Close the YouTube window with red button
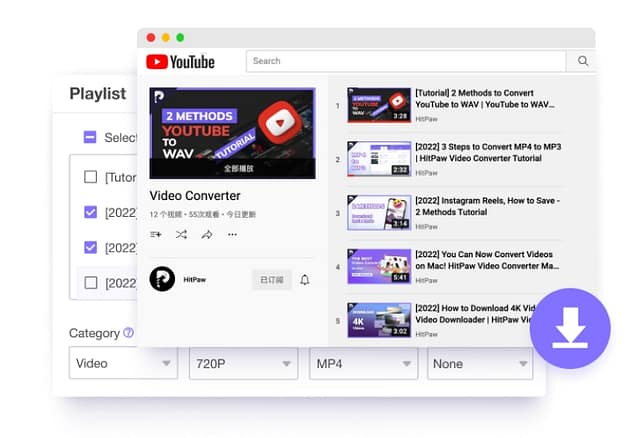Image resolution: width=644 pixels, height=438 pixels. (x=151, y=38)
